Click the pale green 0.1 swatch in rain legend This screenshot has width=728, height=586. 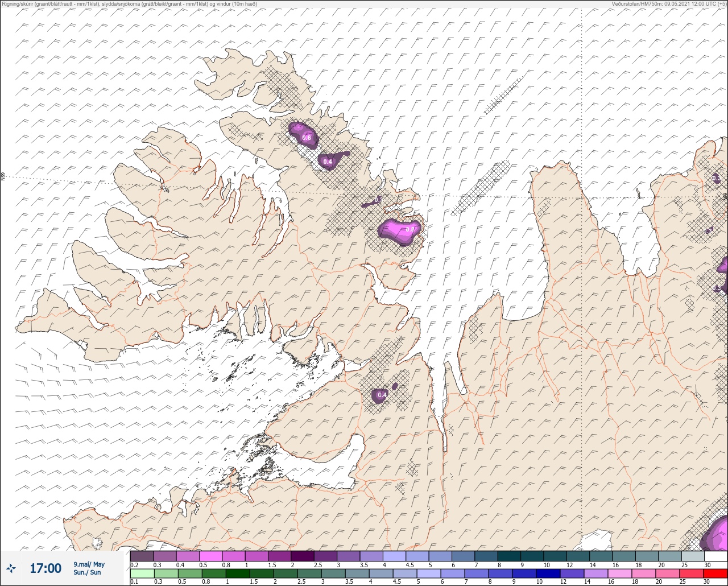[x=142, y=573]
